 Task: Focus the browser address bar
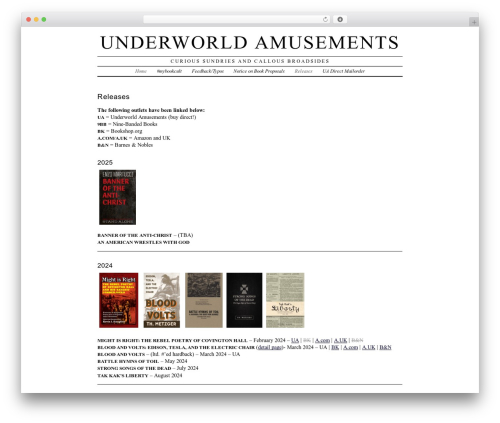[237, 19]
